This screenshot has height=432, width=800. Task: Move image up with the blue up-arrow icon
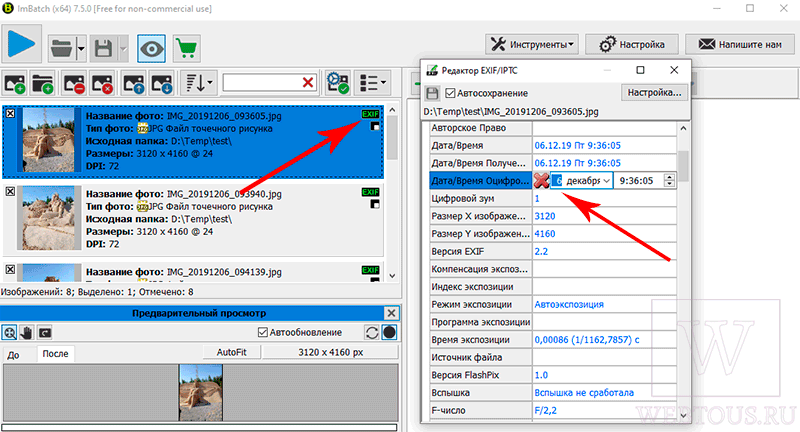(134, 83)
